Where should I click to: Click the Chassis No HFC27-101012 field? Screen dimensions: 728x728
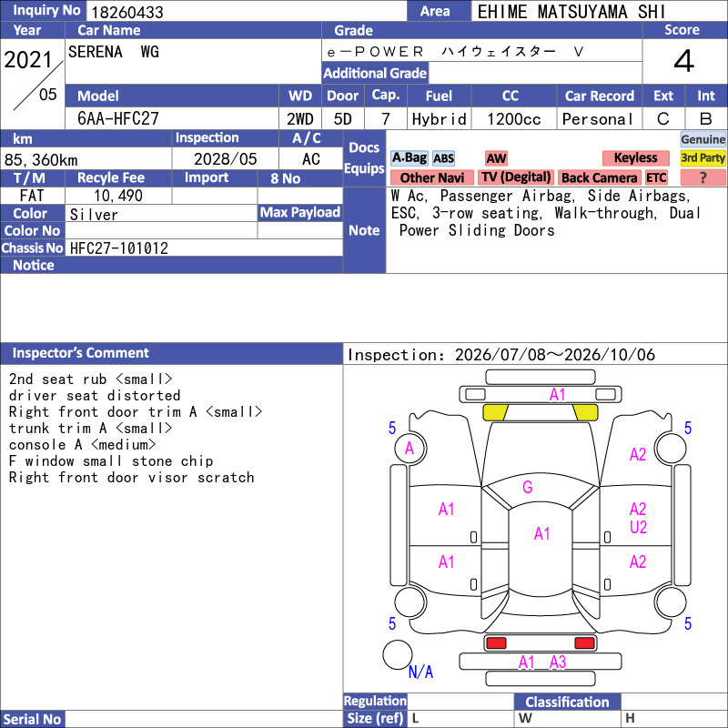(204, 248)
